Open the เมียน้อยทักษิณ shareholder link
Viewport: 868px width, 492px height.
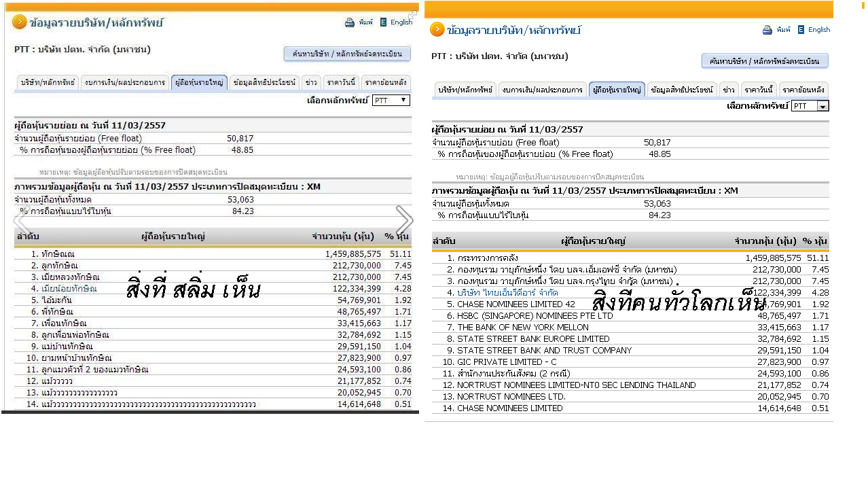coord(69,288)
